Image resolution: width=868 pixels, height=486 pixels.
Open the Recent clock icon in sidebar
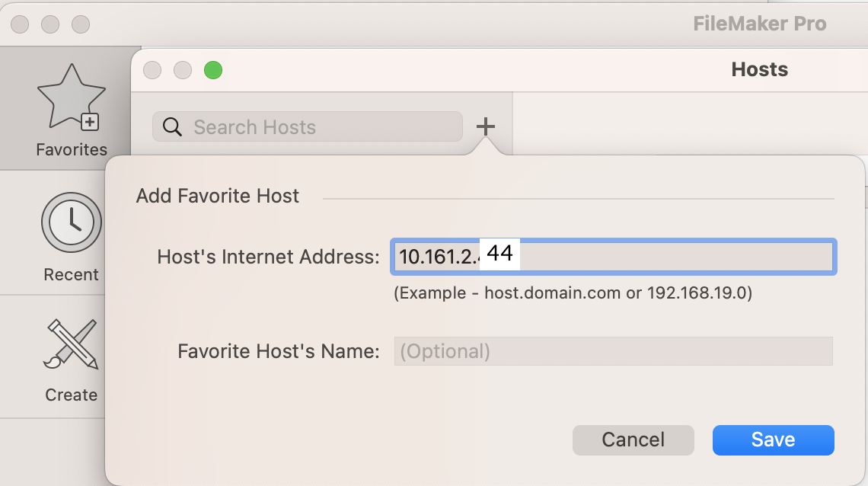72,222
